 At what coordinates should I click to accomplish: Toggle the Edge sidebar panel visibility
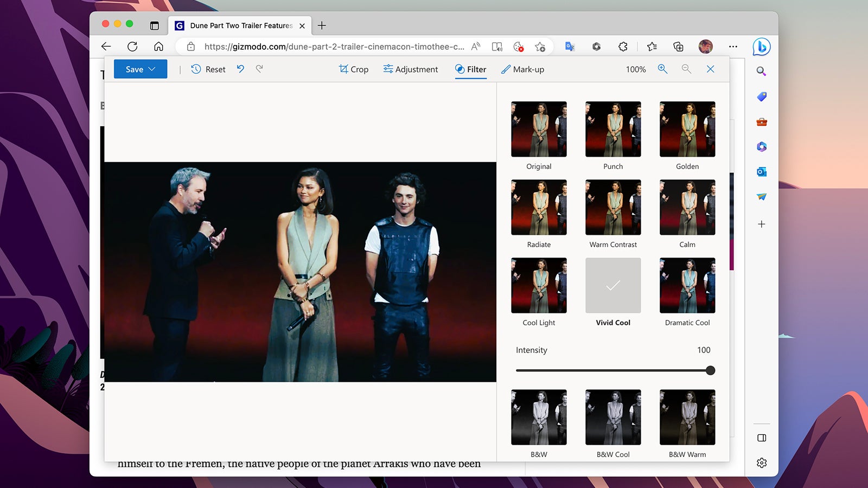(x=762, y=438)
